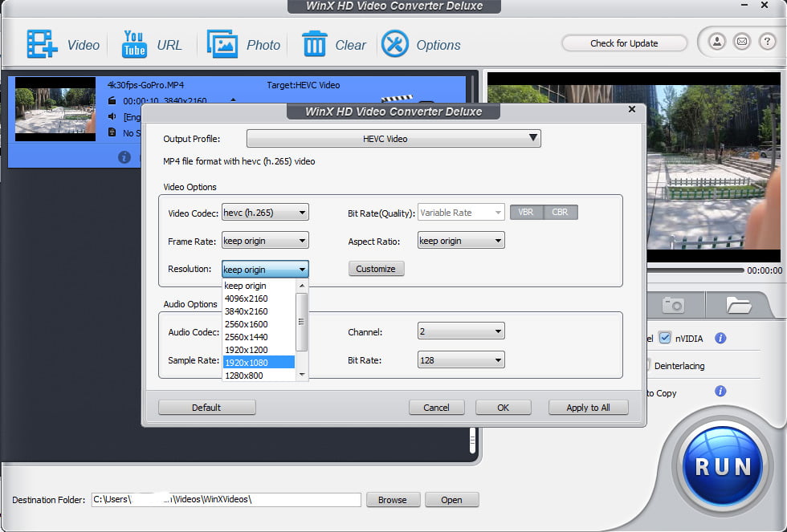Open the Channel dropdown
This screenshot has width=787, height=532.
tap(461, 331)
